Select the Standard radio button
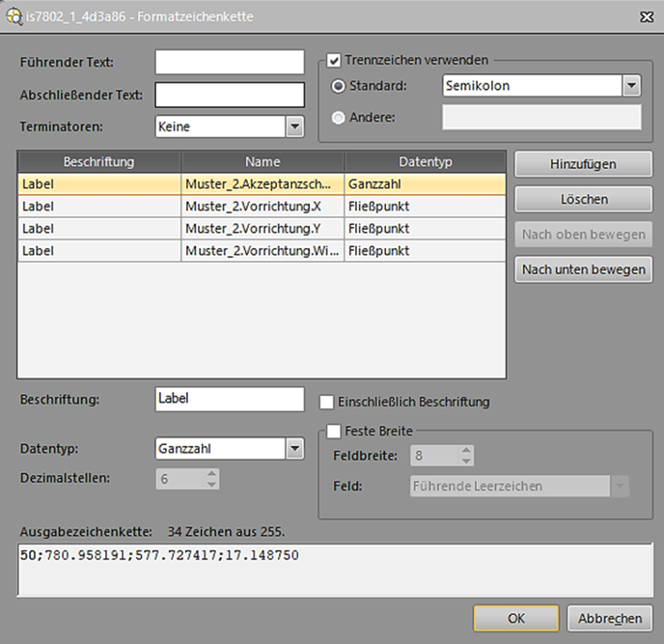This screenshot has height=644, width=664. click(338, 86)
